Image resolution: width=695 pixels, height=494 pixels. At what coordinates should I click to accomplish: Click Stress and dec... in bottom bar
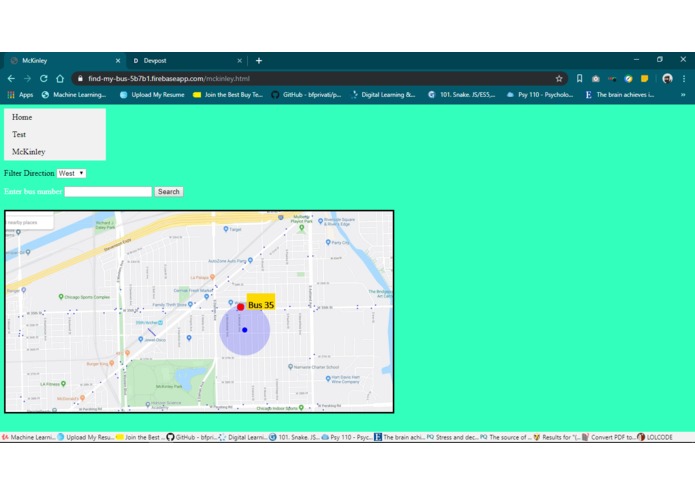point(453,437)
